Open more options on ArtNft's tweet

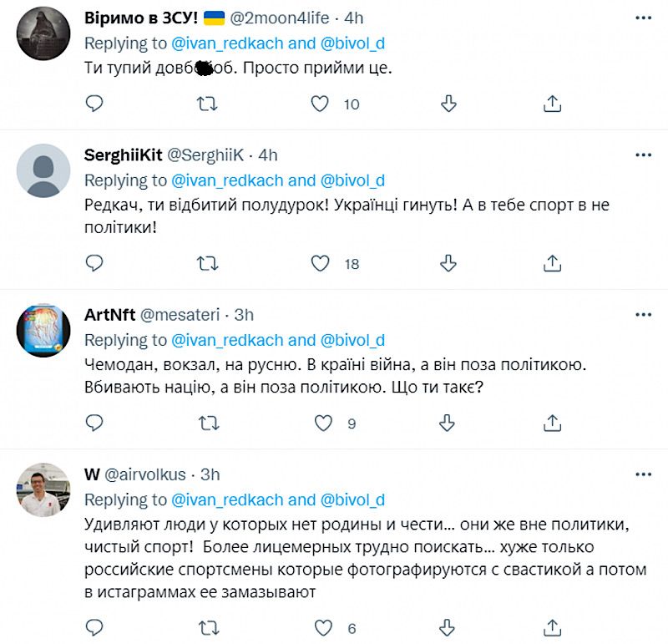tap(643, 315)
